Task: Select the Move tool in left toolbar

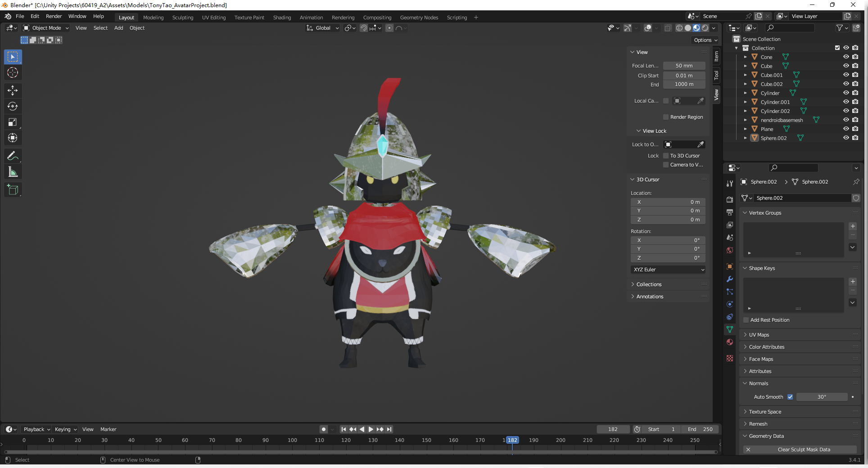Action: pos(13,90)
